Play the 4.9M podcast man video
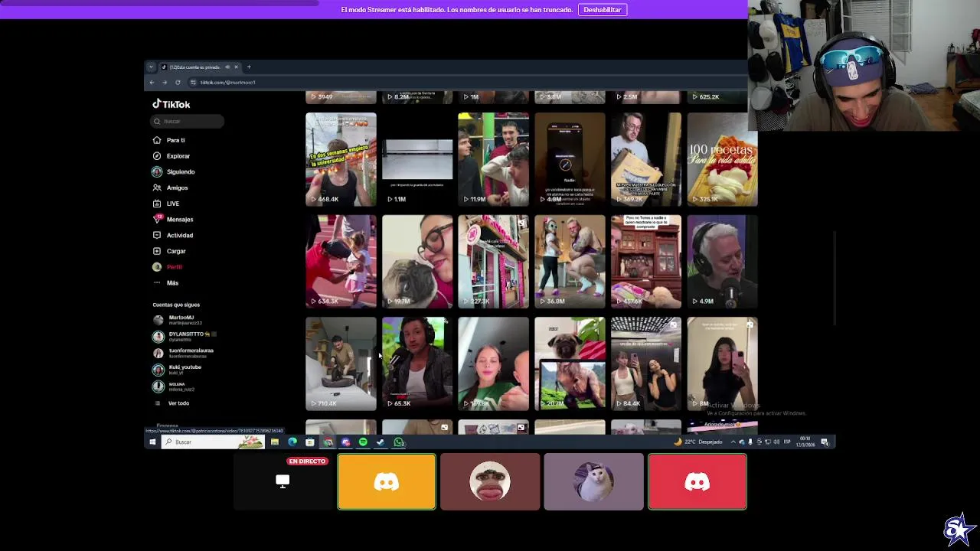Viewport: 980px width, 551px height. point(722,262)
